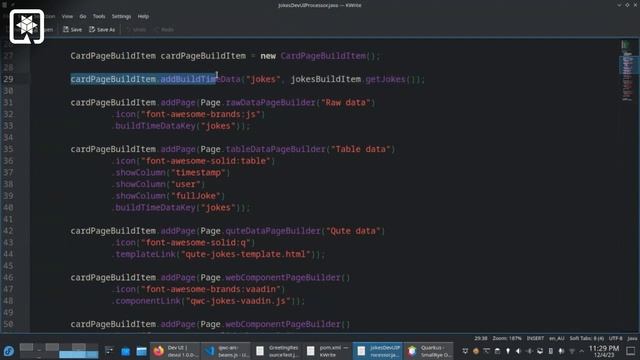
Task: Click tableDataPageBuilder("Table data") text
Action: [x=310, y=149]
